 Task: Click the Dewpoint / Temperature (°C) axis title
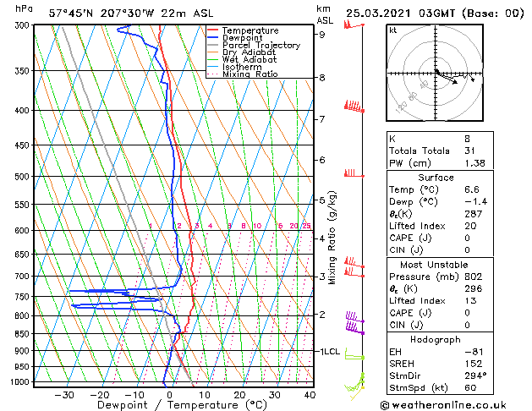click(x=182, y=405)
